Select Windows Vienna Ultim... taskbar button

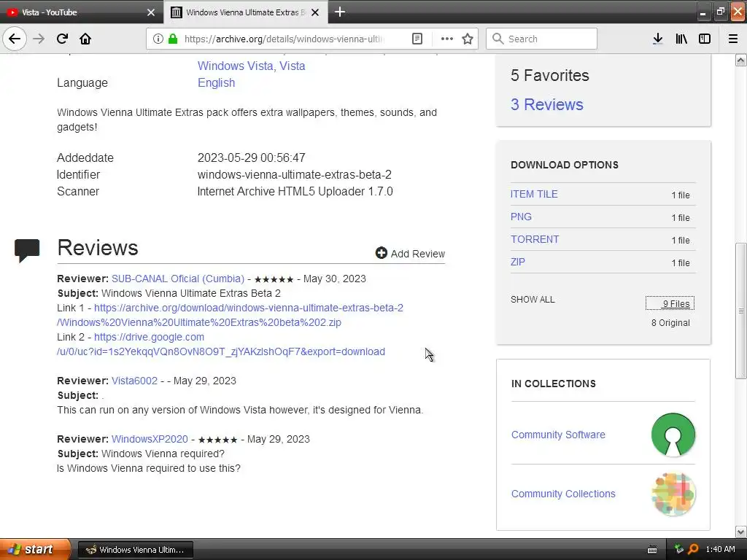click(135, 550)
